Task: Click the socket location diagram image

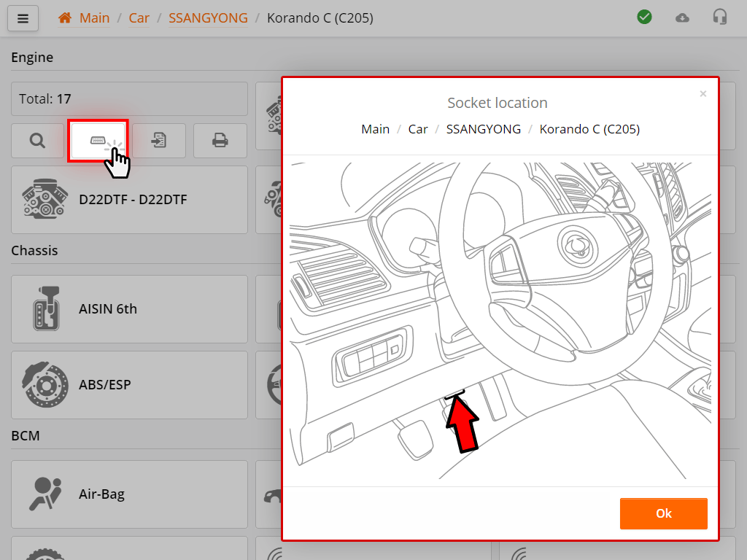Action: pyautogui.click(x=500, y=321)
